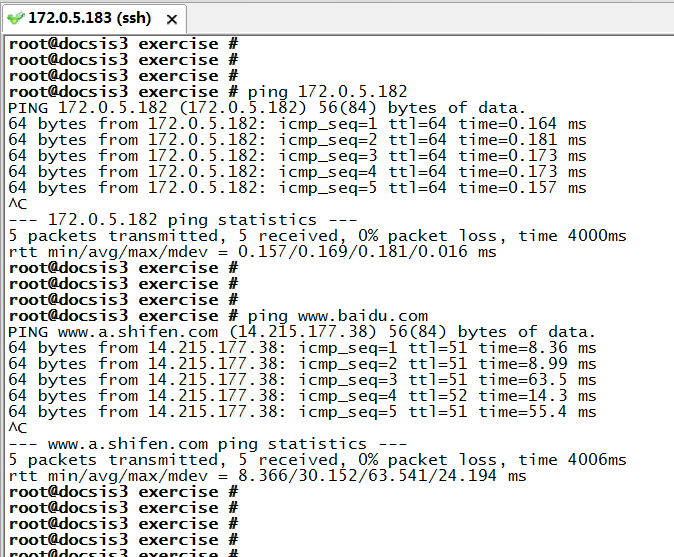This screenshot has width=674, height=557.
Task: Click the reply line with time=55.4 ms
Action: click(x=301, y=412)
